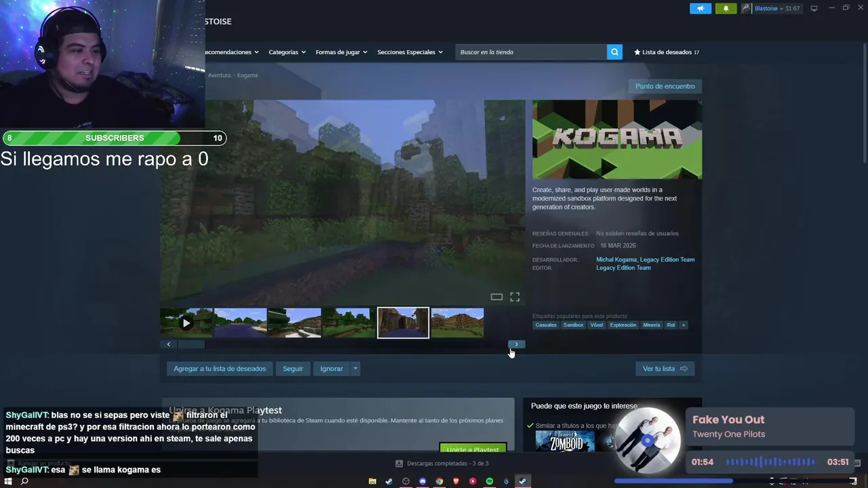The width and height of the screenshot is (868, 488).
Task: Select the highlighted fifth screenshot thumbnail
Action: coord(403,323)
